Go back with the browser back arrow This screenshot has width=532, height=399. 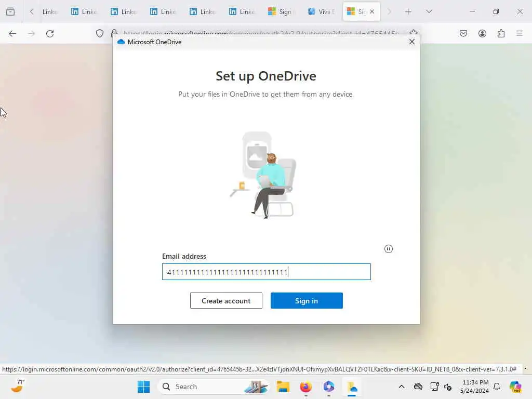tap(12, 34)
